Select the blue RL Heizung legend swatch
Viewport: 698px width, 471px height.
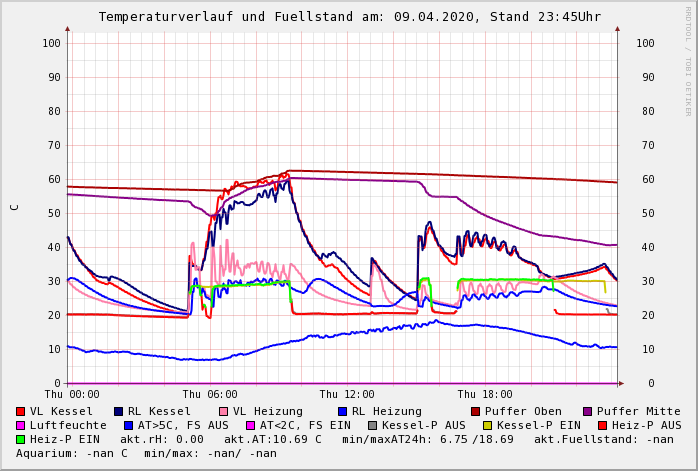pos(343,412)
